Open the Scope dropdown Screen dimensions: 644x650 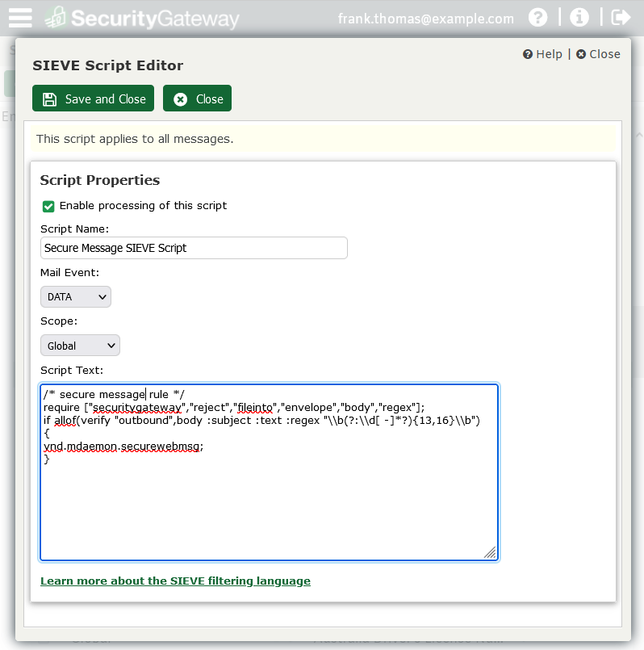[x=80, y=346]
